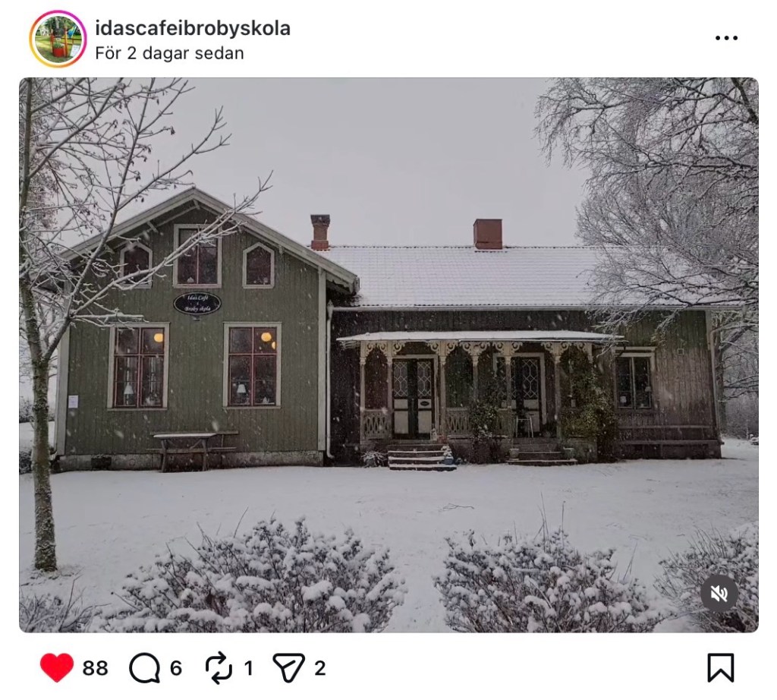Click the oval Idas Café sign in video
The height and width of the screenshot is (700, 777).
tap(197, 304)
